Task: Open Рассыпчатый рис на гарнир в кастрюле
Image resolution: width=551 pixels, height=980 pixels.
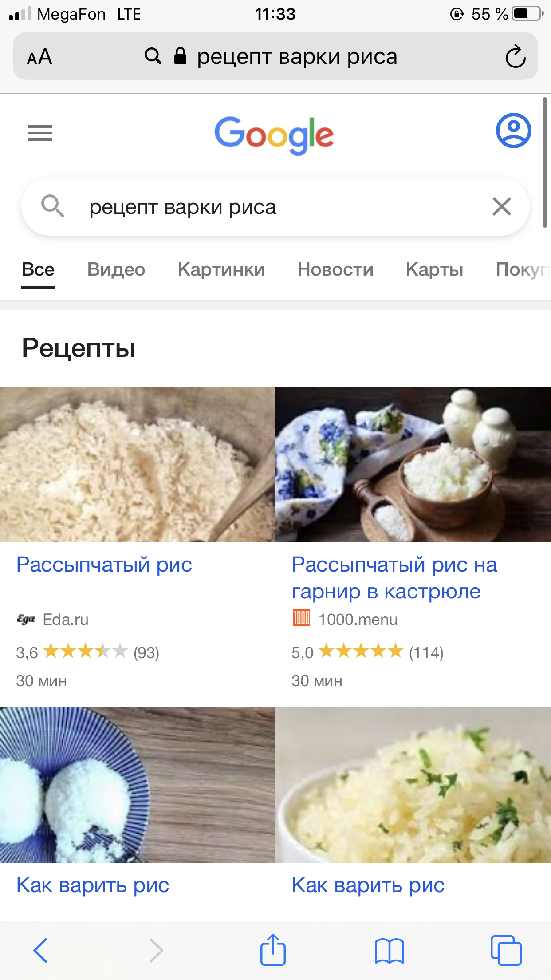Action: pos(394,578)
